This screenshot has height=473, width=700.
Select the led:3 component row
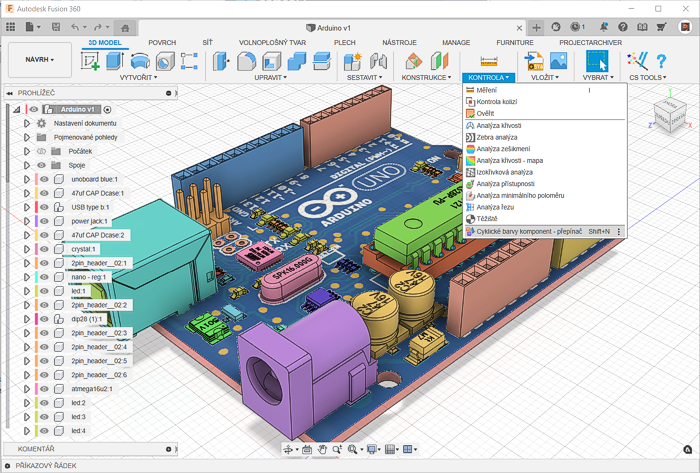79,417
